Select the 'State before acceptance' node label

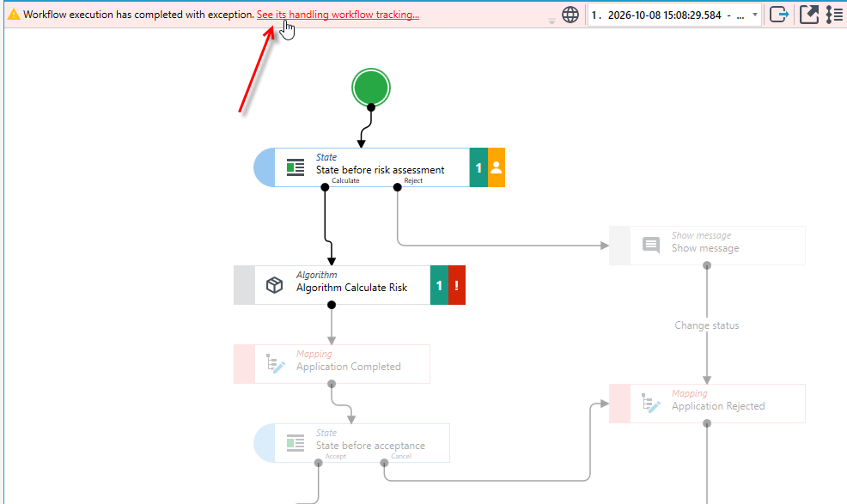coord(370,446)
